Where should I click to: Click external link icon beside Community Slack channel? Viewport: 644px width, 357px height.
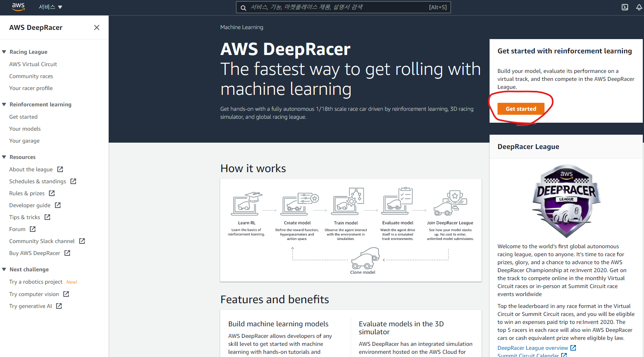tap(82, 241)
